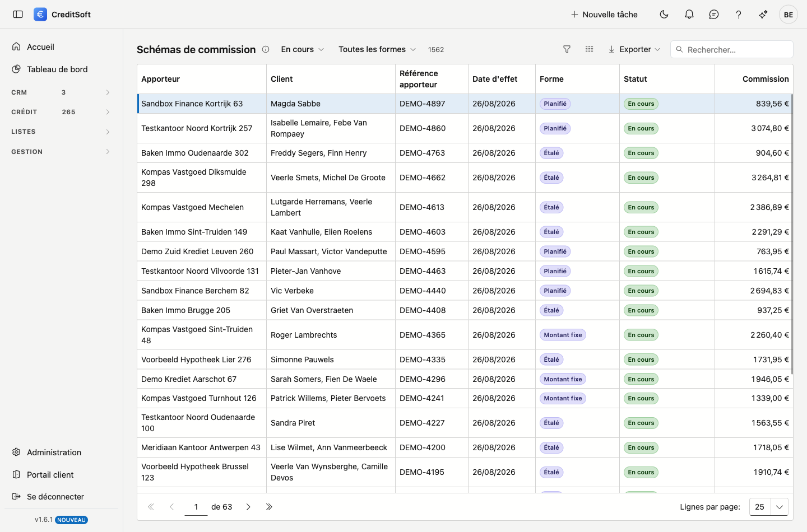This screenshot has width=807, height=532.
Task: Expand the CRÉDIT sidebar section
Action: click(x=61, y=112)
